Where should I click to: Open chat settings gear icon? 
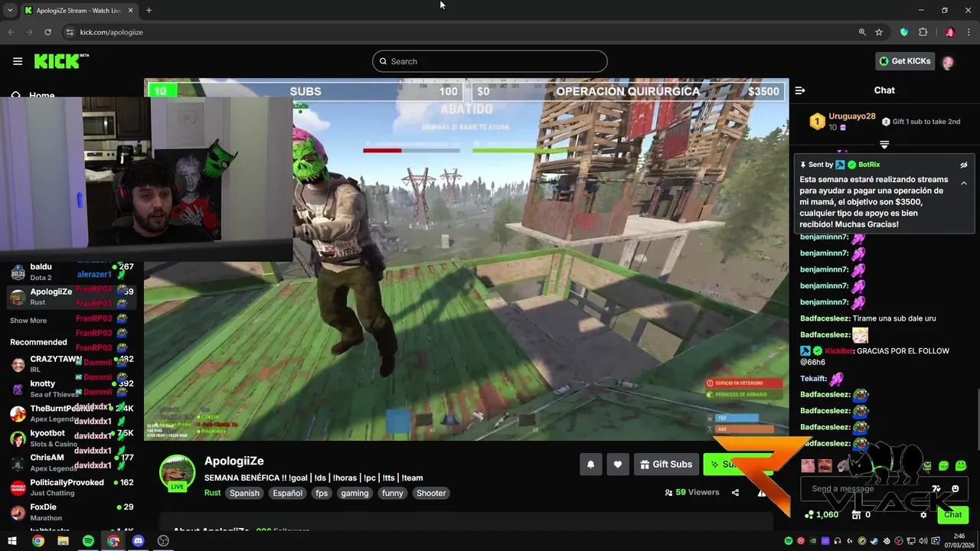coord(923,515)
